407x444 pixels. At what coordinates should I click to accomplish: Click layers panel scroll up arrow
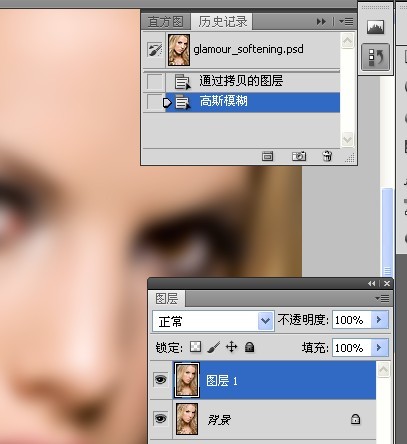[383, 370]
